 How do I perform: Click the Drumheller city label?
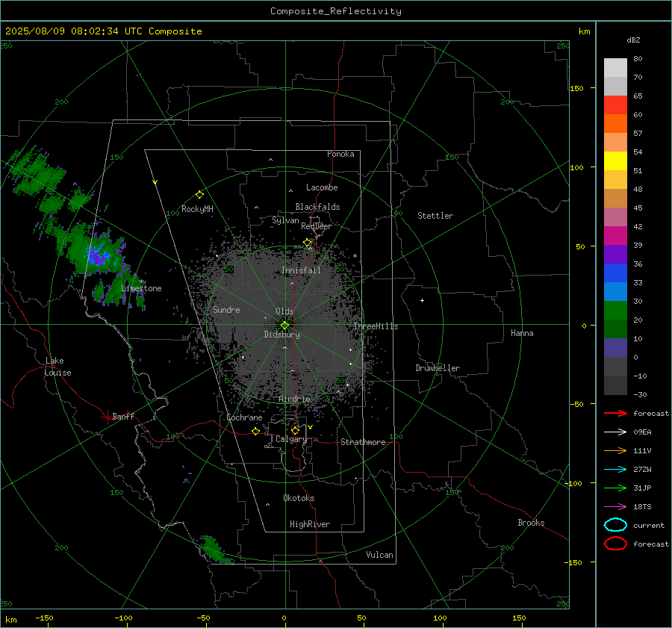click(438, 368)
